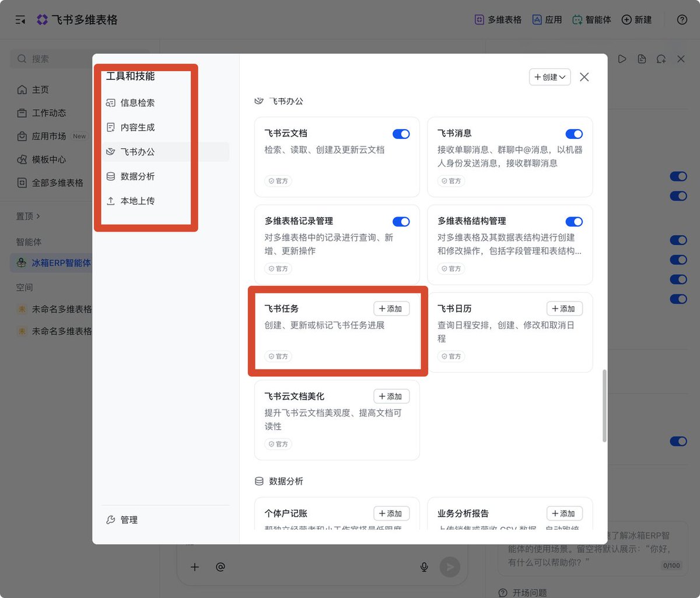Toggle 多维表格记录管理 switch off
700x598 pixels.
tap(401, 222)
